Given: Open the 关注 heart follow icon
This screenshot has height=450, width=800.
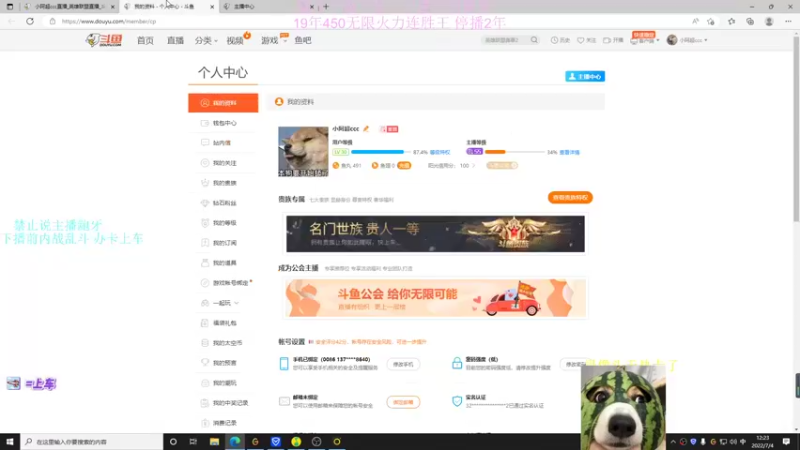Looking at the screenshot, I should (x=586, y=40).
